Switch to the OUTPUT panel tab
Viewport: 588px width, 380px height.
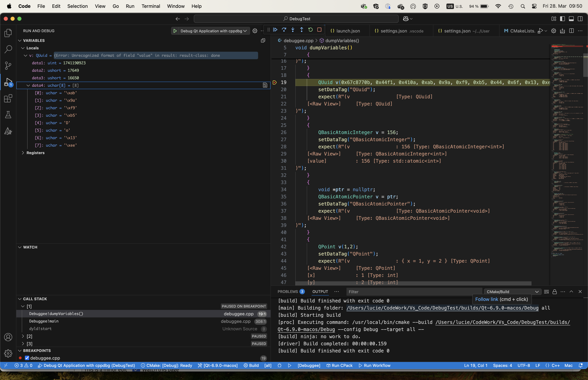[x=320, y=291]
